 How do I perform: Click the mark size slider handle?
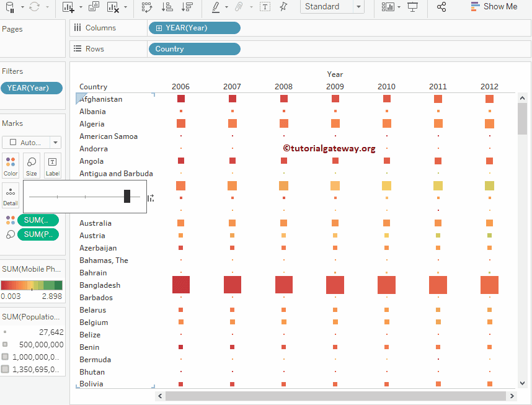tap(127, 197)
